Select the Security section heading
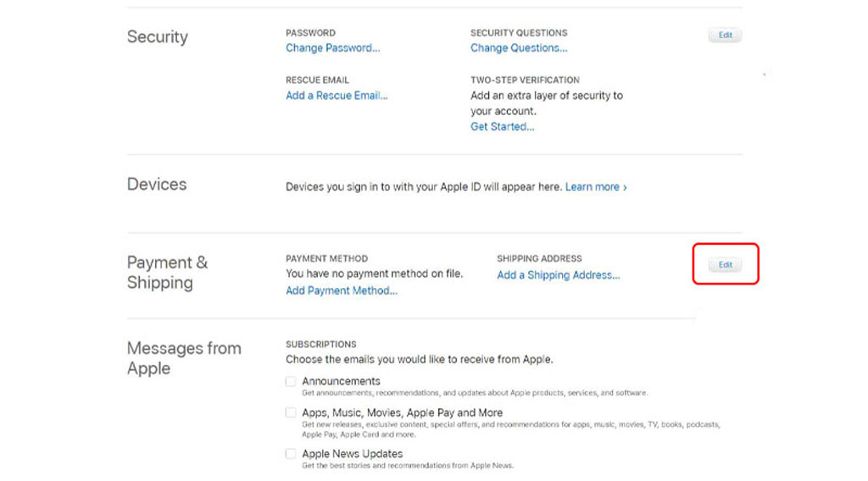868x481 pixels. [157, 36]
